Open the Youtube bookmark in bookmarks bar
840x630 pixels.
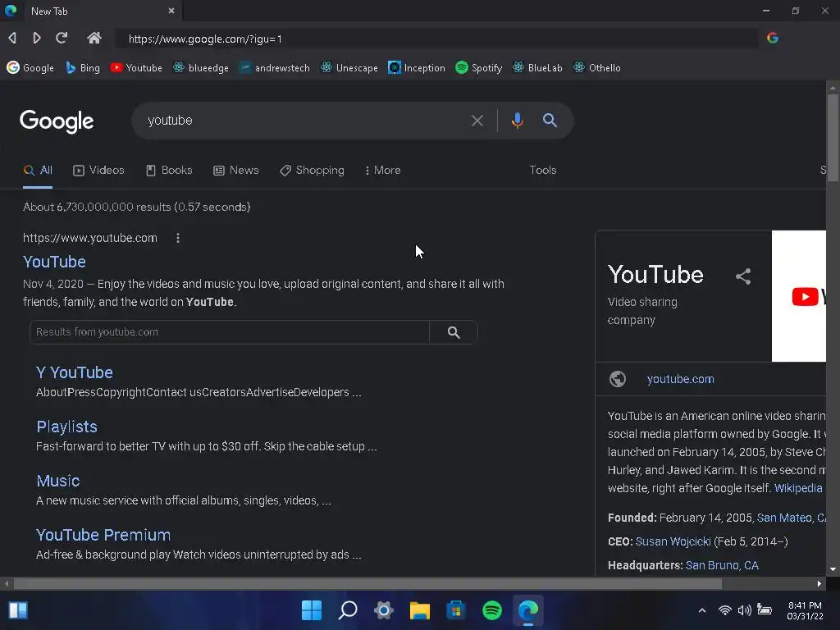click(136, 68)
